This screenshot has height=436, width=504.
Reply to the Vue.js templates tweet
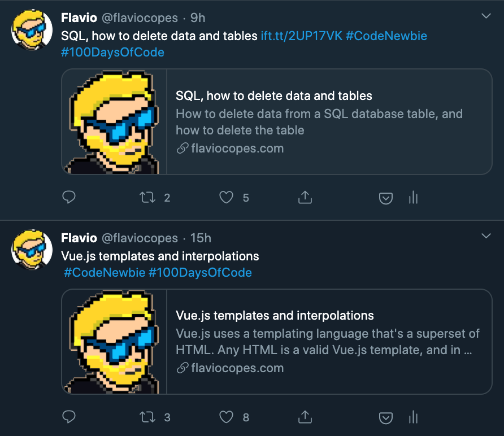(x=68, y=417)
